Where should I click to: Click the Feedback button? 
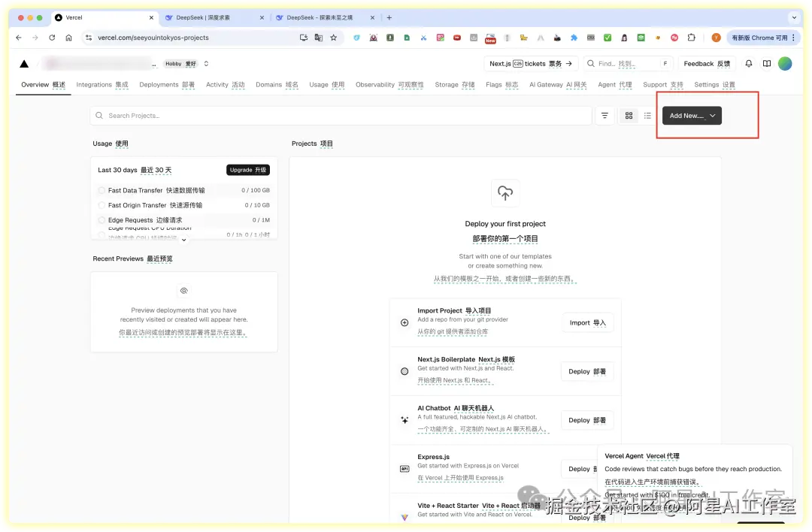pos(707,64)
